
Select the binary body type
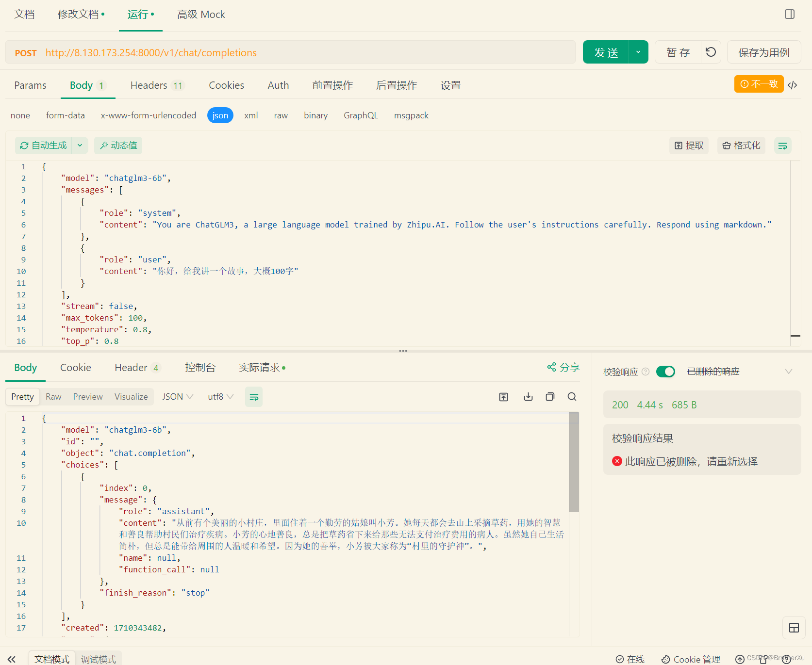tap(316, 115)
